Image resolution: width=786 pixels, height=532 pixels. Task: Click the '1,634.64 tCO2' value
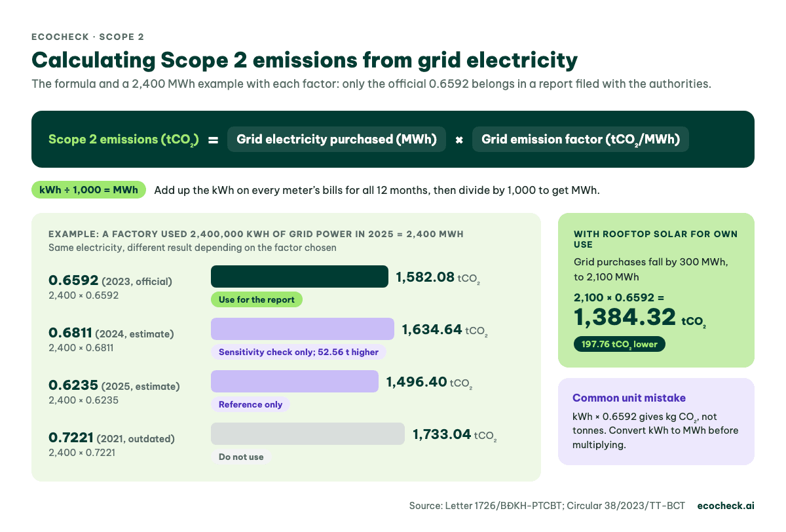(x=444, y=330)
